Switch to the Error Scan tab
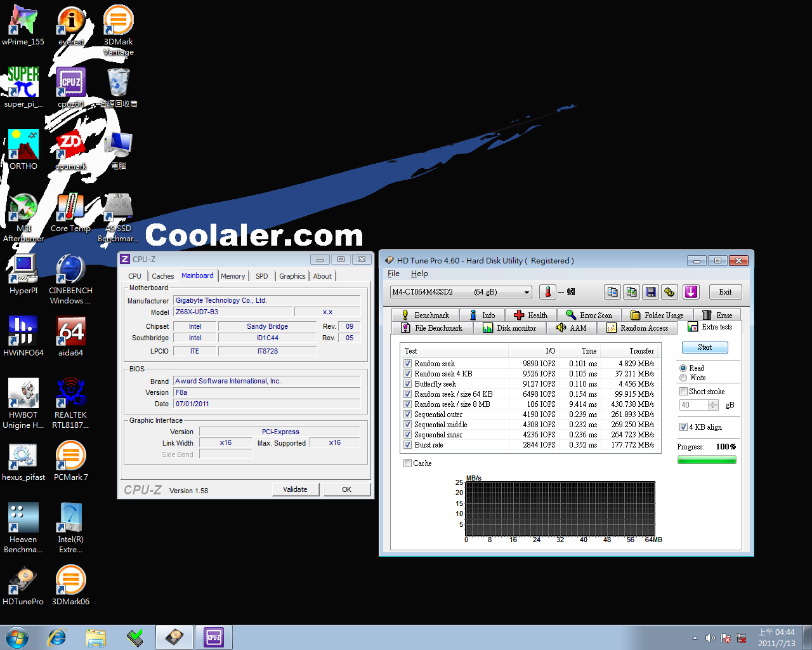 tap(589, 315)
